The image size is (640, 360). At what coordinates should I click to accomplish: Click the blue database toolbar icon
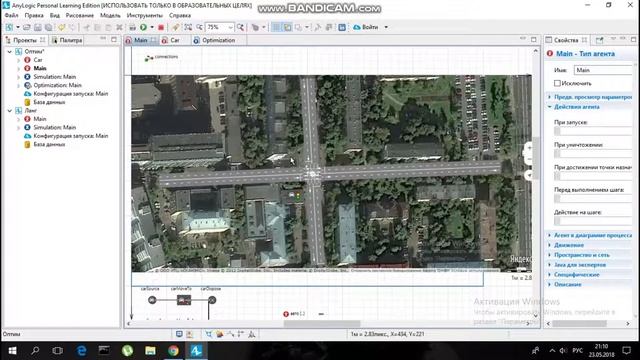coord(342,27)
